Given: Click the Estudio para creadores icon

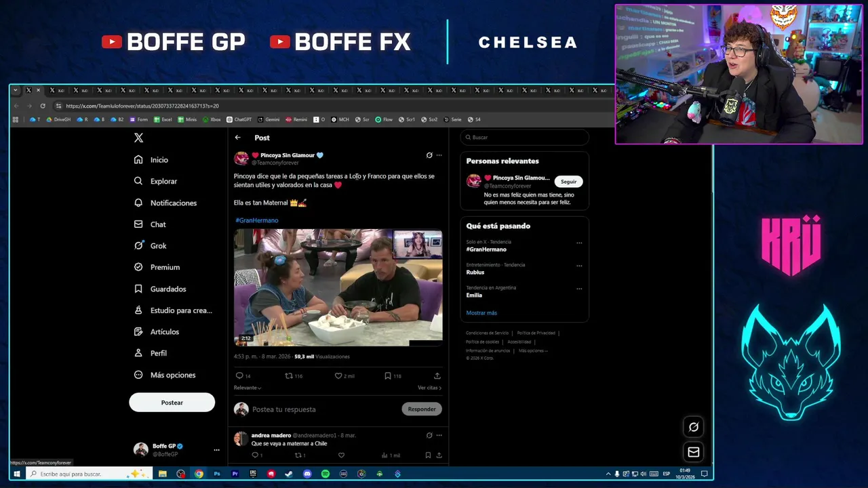Looking at the screenshot, I should (x=138, y=310).
